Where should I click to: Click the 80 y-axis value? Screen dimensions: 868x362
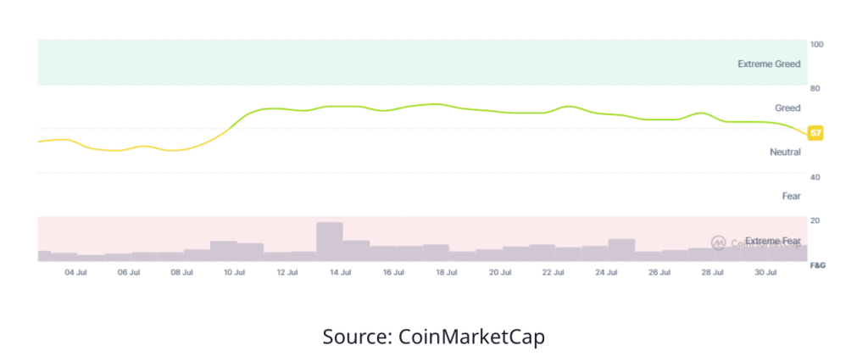[x=815, y=88]
